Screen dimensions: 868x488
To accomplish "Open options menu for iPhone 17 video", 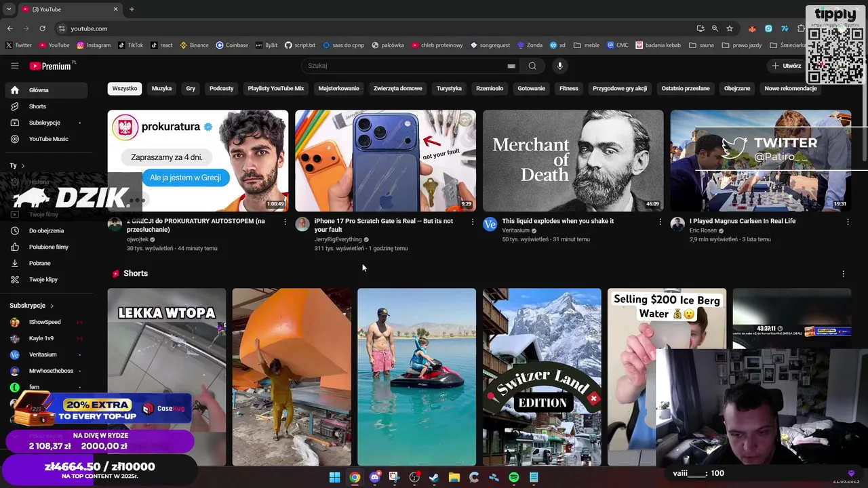I will [x=473, y=222].
